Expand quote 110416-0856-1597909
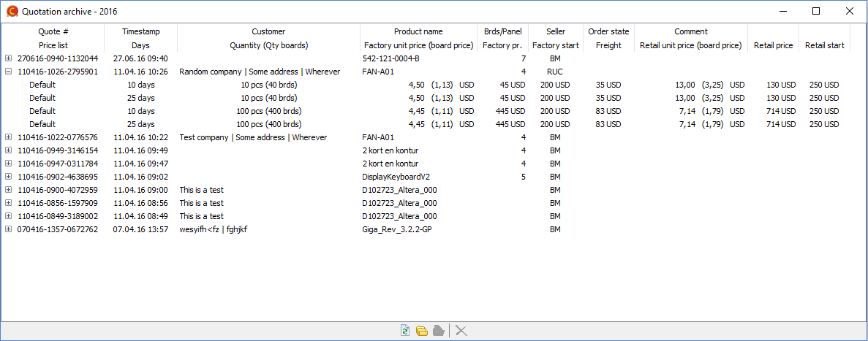This screenshot has height=341, width=868. tap(8, 203)
